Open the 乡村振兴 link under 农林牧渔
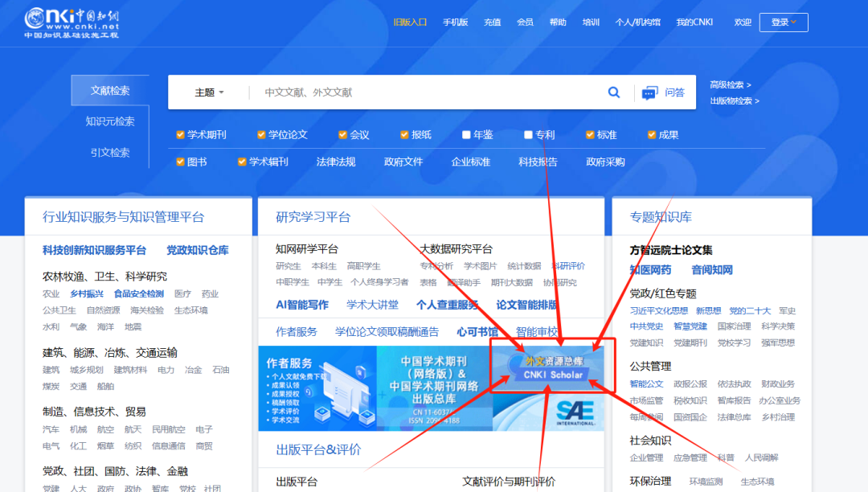This screenshot has width=868, height=492. [x=86, y=294]
